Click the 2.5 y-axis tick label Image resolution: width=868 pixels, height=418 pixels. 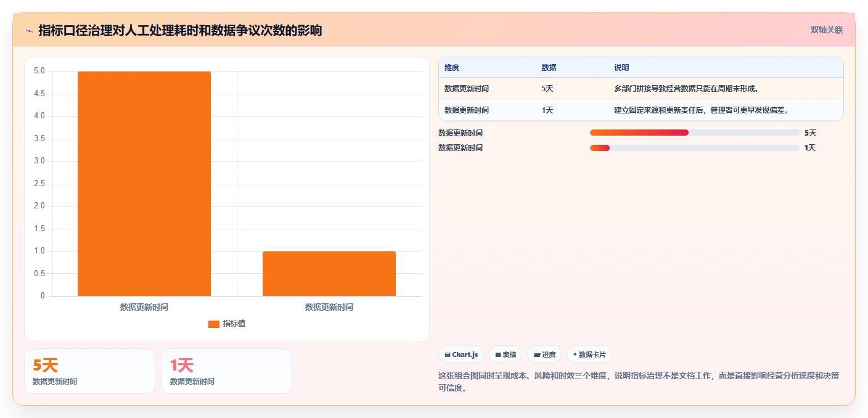[39, 184]
